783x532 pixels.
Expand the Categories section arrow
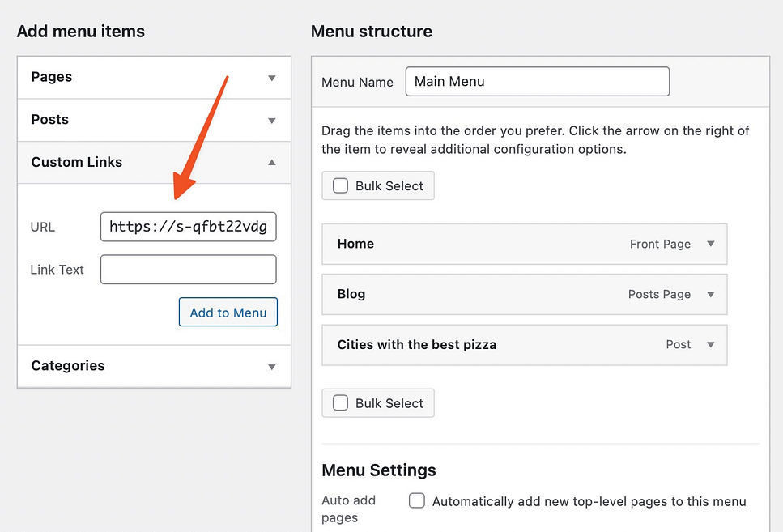(x=272, y=367)
